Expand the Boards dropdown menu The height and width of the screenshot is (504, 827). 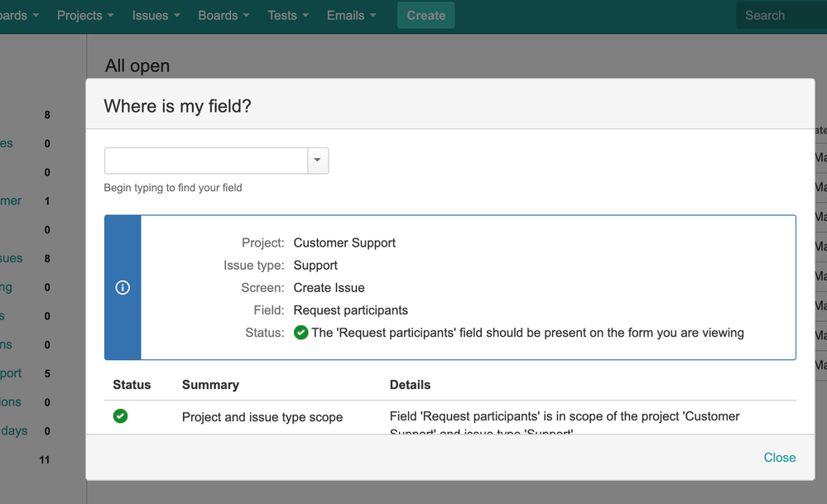[x=224, y=16]
